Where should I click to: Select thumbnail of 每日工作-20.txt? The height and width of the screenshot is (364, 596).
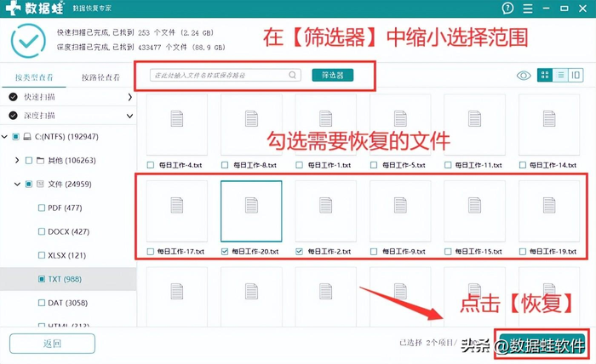[x=251, y=211]
